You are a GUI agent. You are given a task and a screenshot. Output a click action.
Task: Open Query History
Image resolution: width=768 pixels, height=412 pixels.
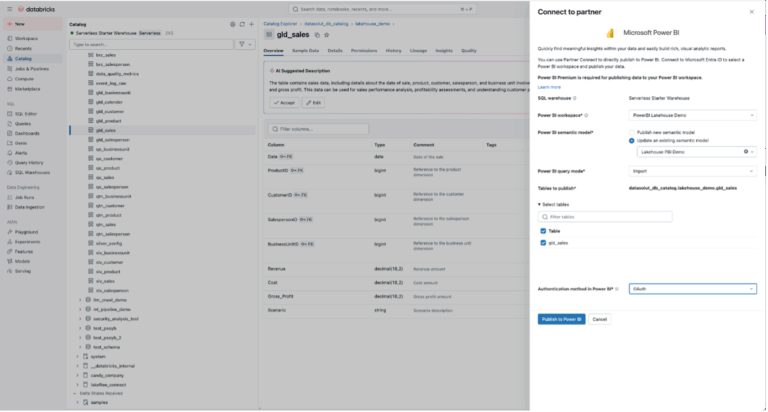pos(29,163)
